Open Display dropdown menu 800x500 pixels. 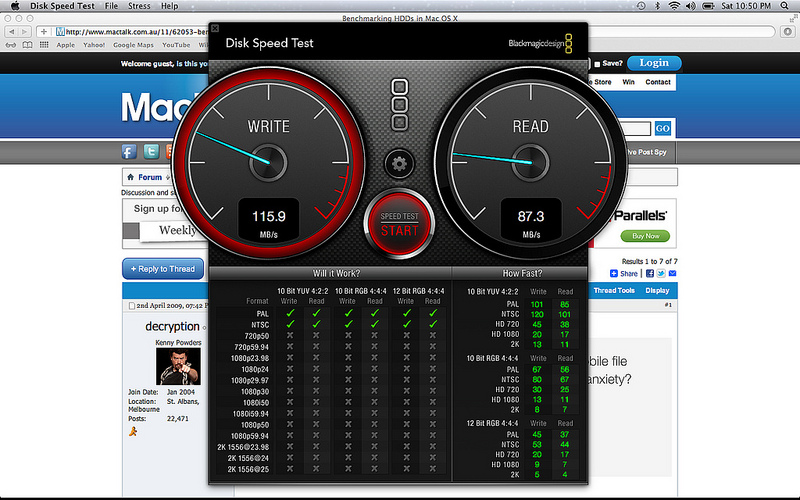(657, 290)
